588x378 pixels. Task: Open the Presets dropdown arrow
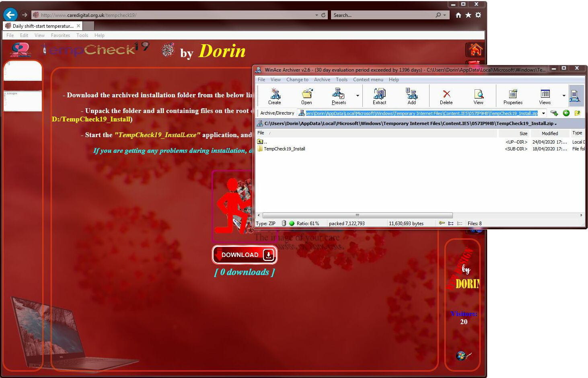358,96
